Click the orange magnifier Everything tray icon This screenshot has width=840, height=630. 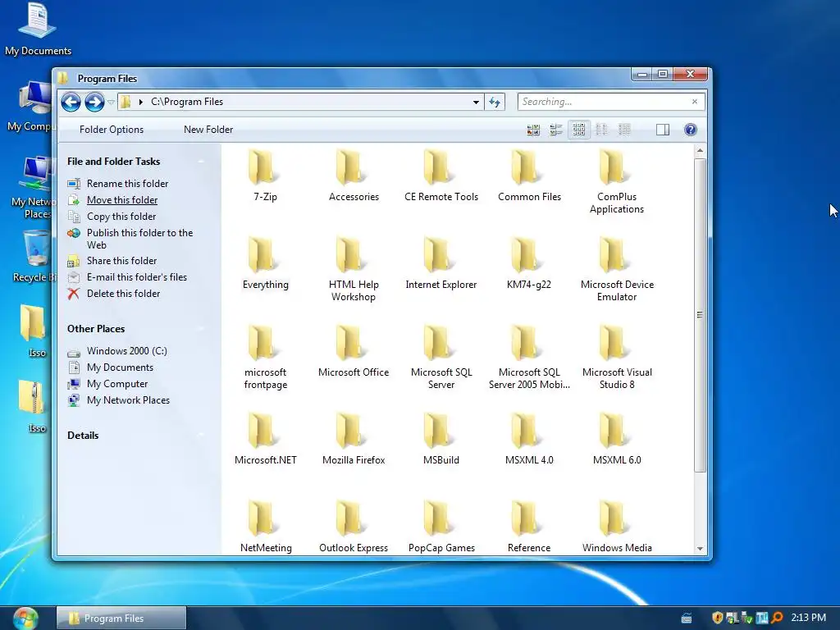click(x=778, y=618)
